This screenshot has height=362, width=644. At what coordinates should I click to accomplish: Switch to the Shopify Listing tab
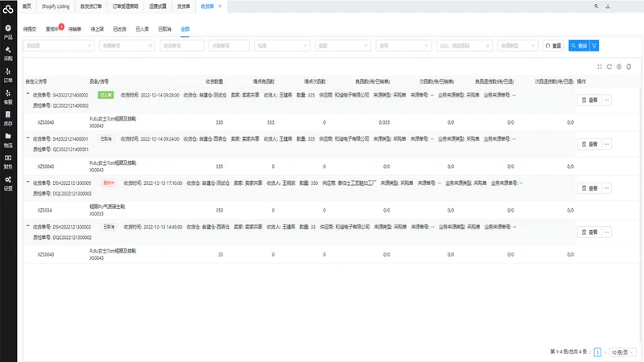pos(56,6)
